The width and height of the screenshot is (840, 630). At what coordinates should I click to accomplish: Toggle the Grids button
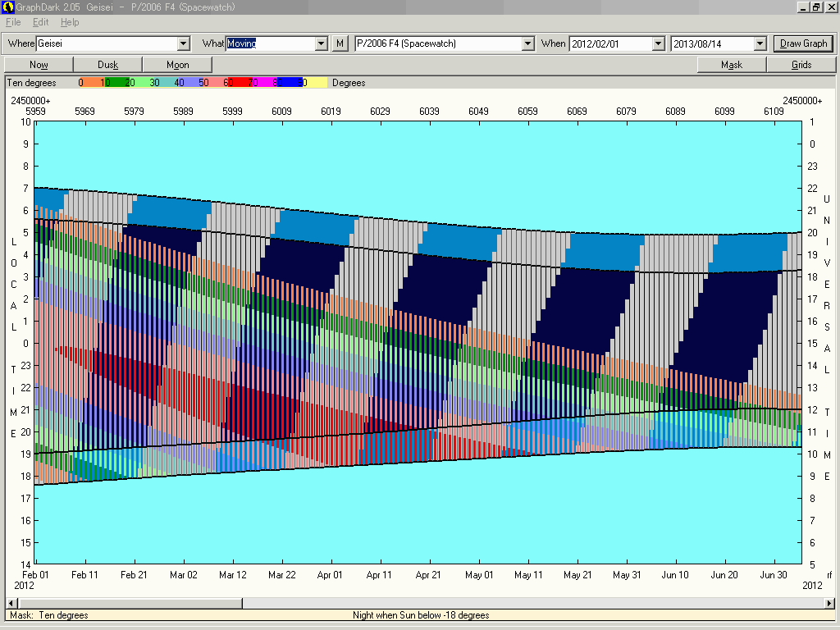801,65
